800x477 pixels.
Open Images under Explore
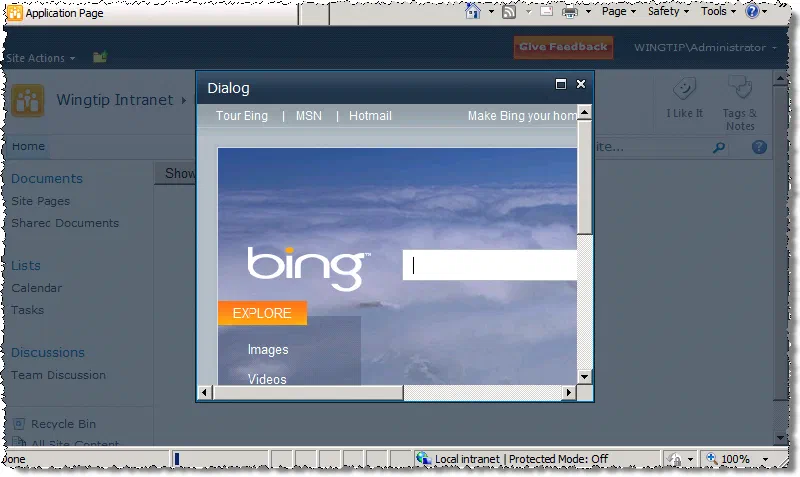click(x=268, y=349)
